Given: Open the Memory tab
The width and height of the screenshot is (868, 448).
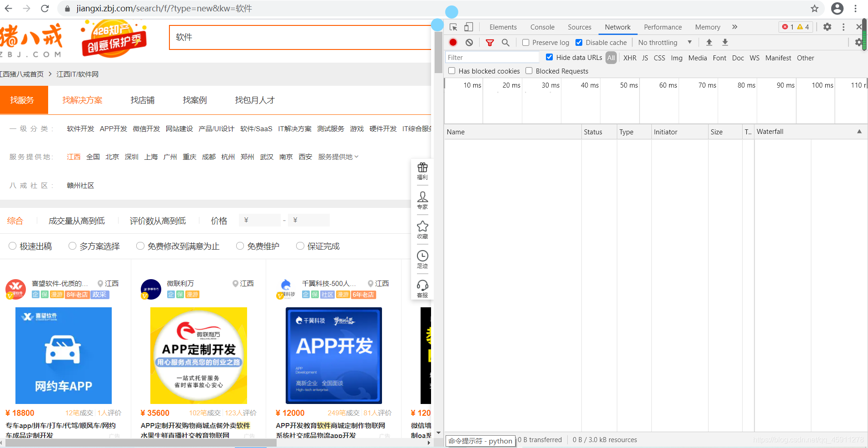Looking at the screenshot, I should point(708,27).
